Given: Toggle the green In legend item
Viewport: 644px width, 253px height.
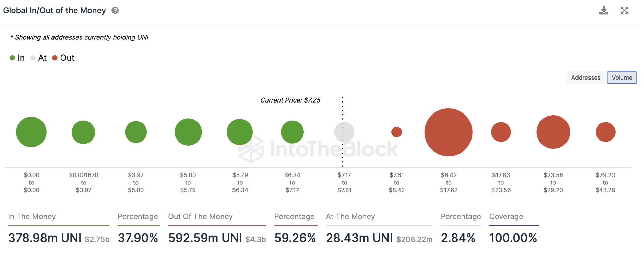Looking at the screenshot, I should tap(17, 58).
